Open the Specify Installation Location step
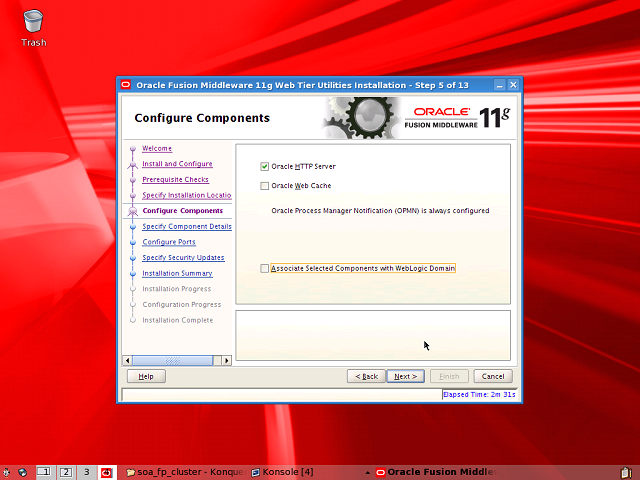This screenshot has height=480, width=640. 187,195
